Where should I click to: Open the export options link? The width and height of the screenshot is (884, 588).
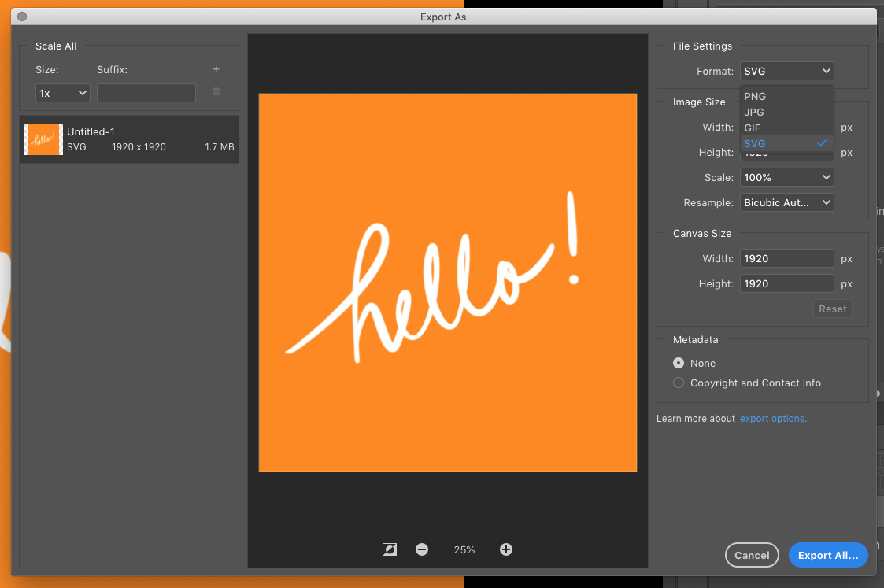pos(773,419)
